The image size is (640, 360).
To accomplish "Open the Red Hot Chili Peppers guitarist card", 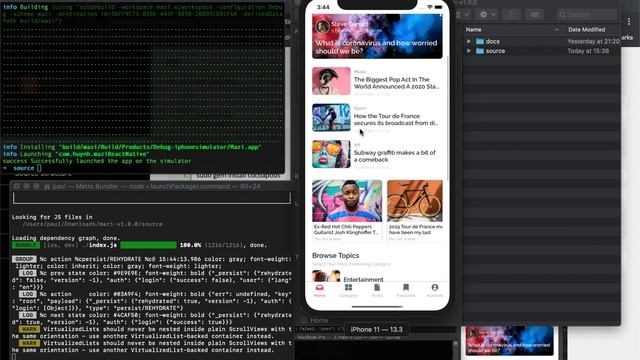I will coord(347,211).
